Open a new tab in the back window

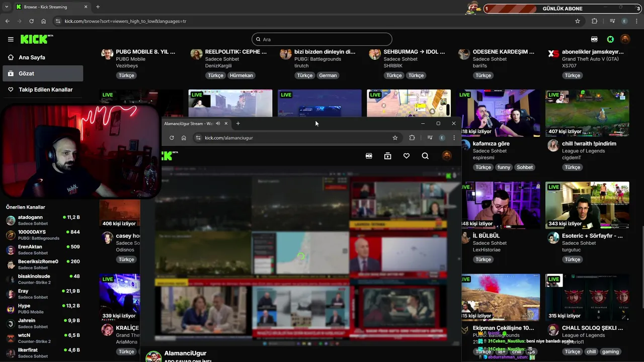tap(98, 7)
